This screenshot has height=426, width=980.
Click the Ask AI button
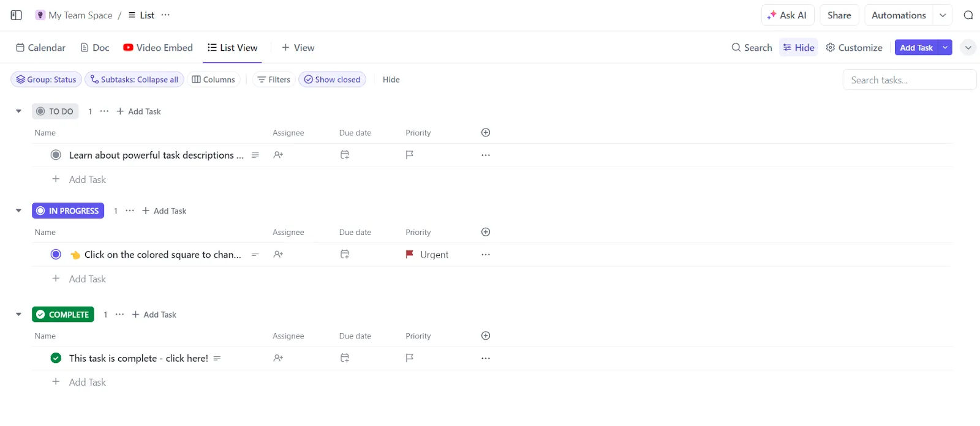pos(788,15)
